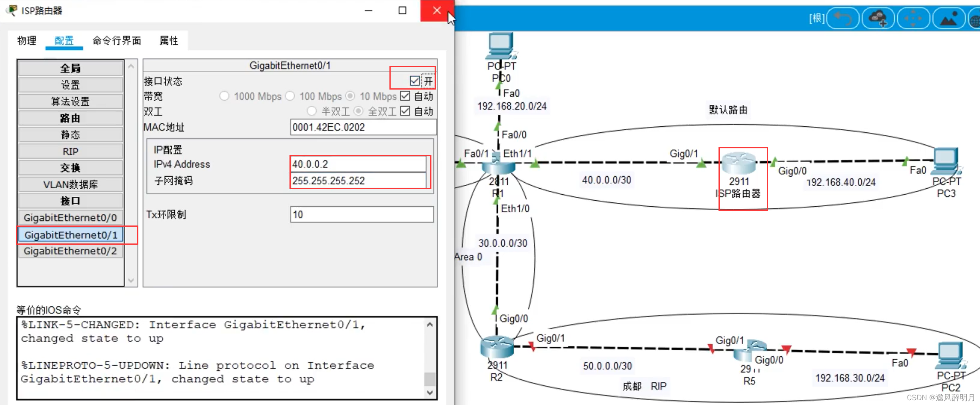Open the 算法设置 page

tap(70, 102)
